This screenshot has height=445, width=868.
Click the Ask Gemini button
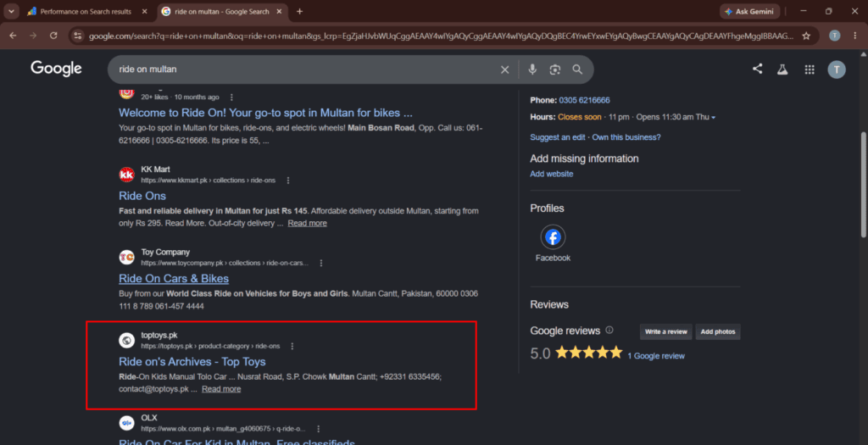tap(749, 12)
